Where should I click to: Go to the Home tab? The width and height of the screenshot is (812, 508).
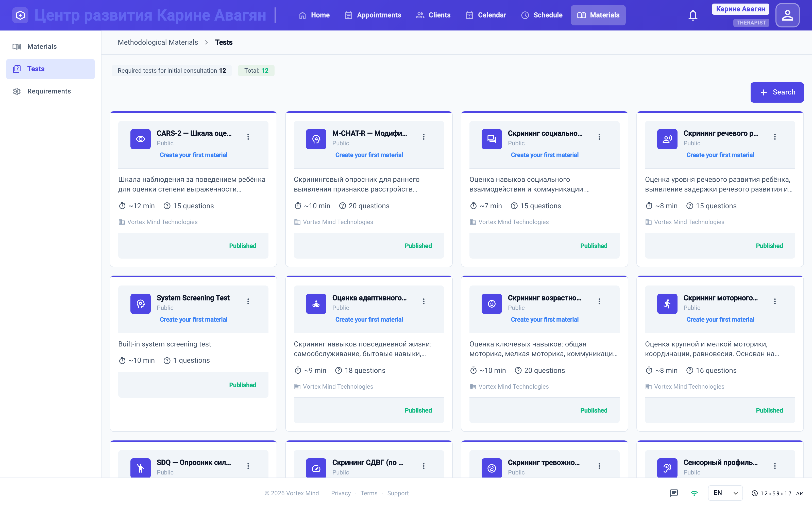click(314, 15)
